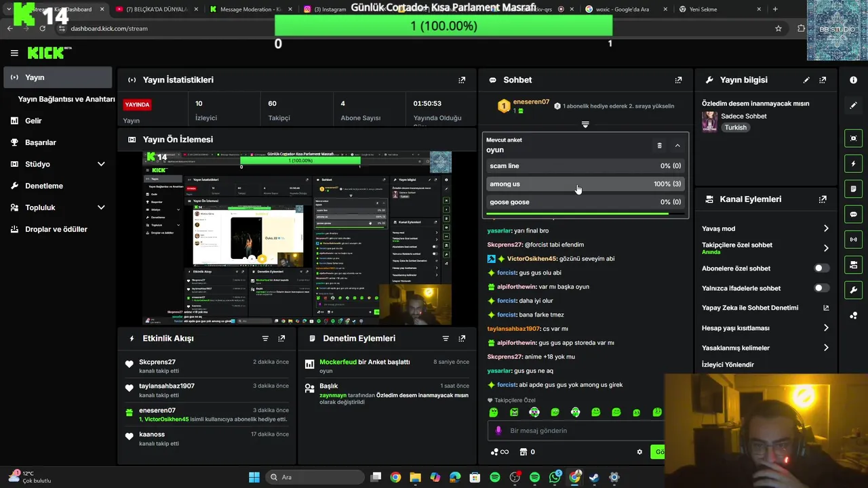Toggle the chat bubble panel in right sidebar

click(x=853, y=214)
